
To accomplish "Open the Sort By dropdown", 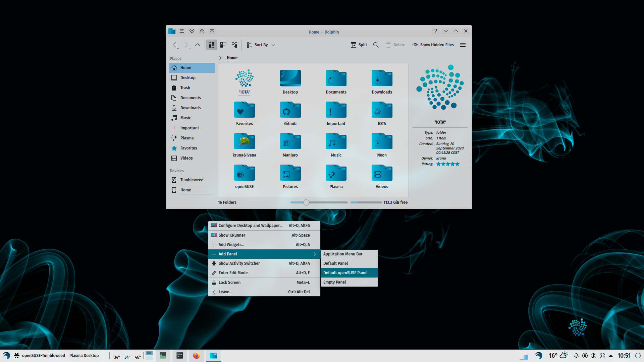I will 261,45.
